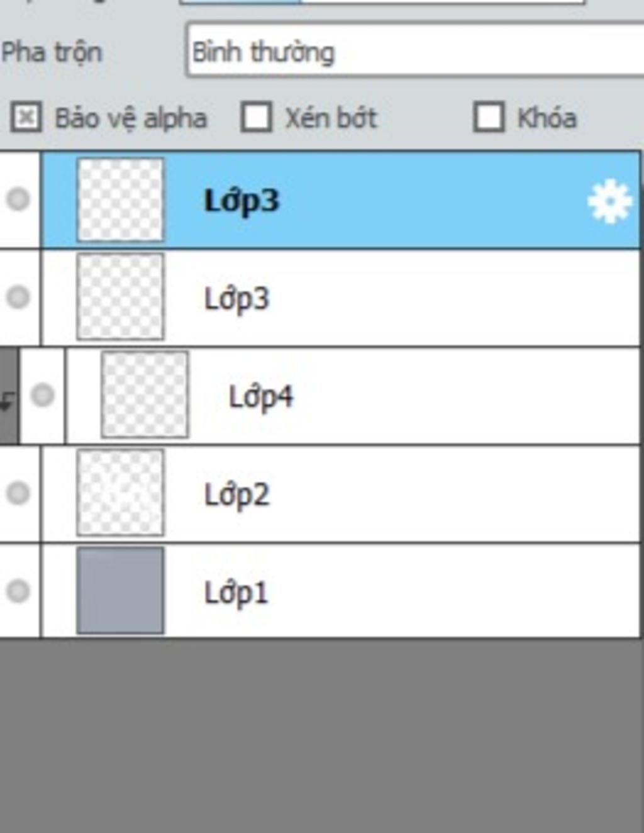Click clipping arrow indicator beside Lớp4
The width and height of the screenshot is (644, 833).
point(8,396)
